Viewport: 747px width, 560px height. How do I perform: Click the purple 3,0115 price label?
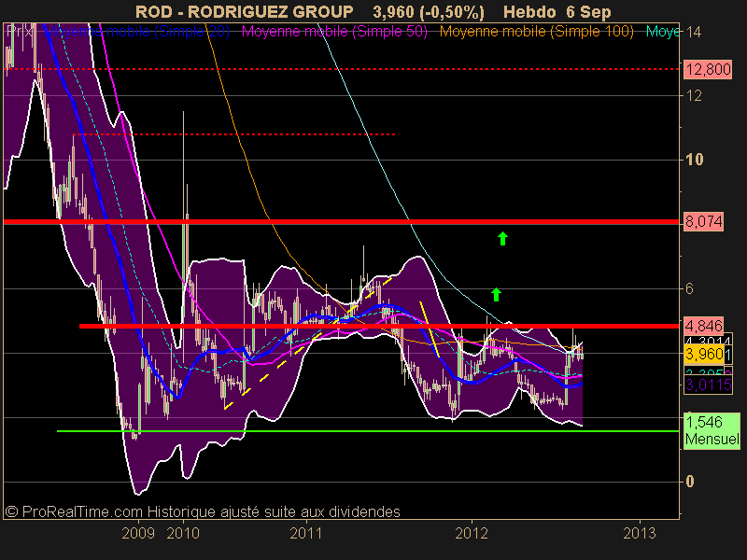709,385
